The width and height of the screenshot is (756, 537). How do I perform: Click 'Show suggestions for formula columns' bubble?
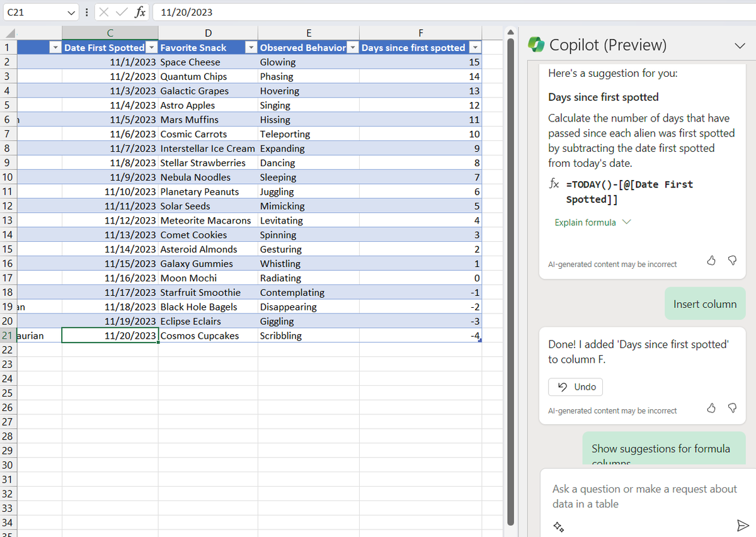coord(663,449)
